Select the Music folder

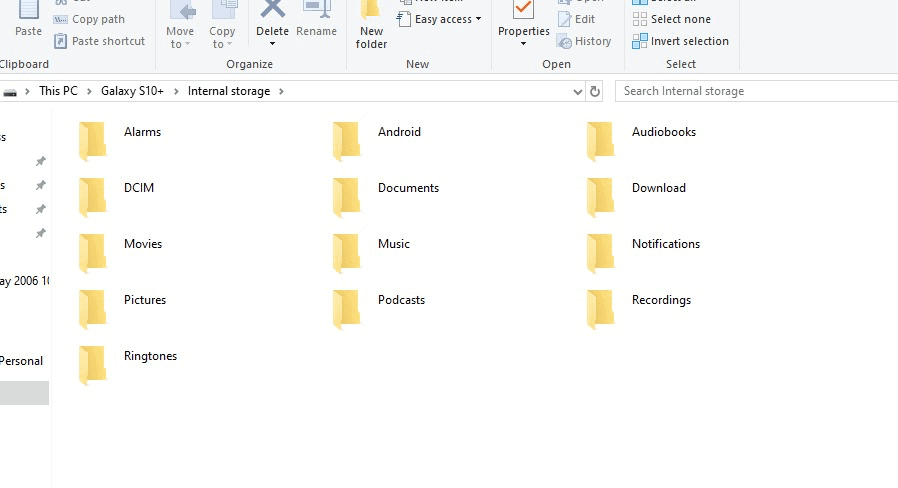(371, 253)
